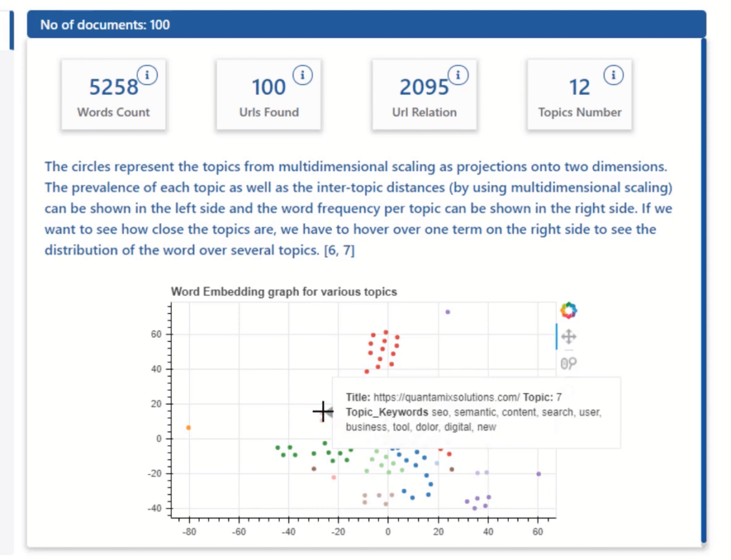Click the 'Topic: 7' text in tooltip
This screenshot has width=731, height=560.
coord(543,397)
